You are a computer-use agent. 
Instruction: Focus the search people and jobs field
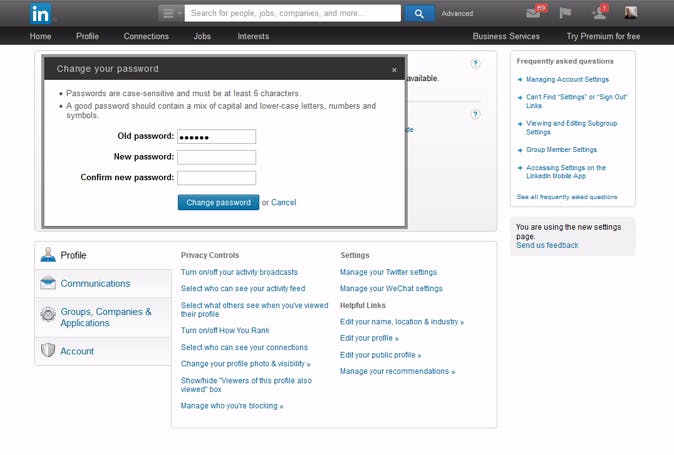coord(293,13)
